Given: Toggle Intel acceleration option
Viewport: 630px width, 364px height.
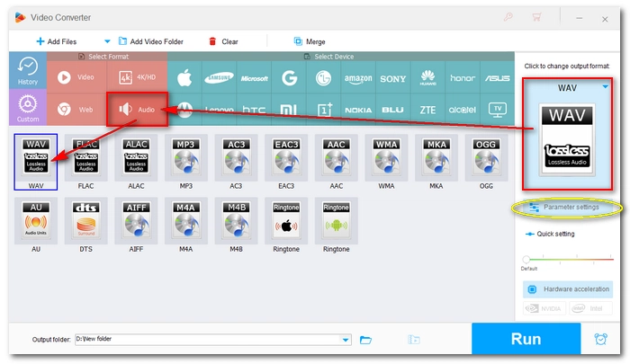Looking at the screenshot, I should pyautogui.click(x=590, y=308).
